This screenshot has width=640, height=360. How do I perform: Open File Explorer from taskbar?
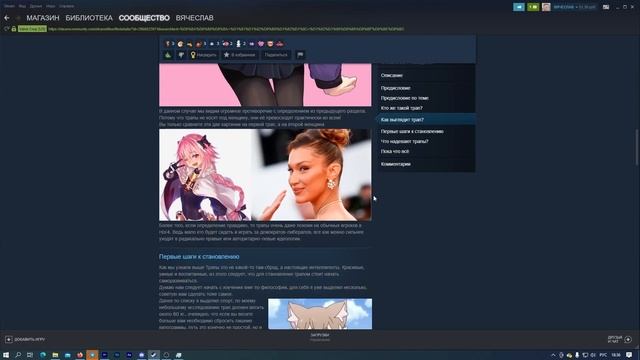click(x=55, y=355)
